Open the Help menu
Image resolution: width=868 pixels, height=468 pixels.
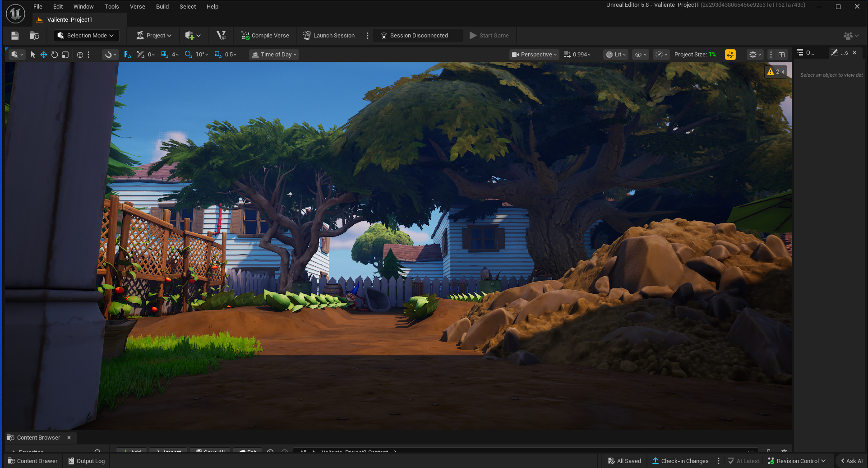[x=212, y=7]
